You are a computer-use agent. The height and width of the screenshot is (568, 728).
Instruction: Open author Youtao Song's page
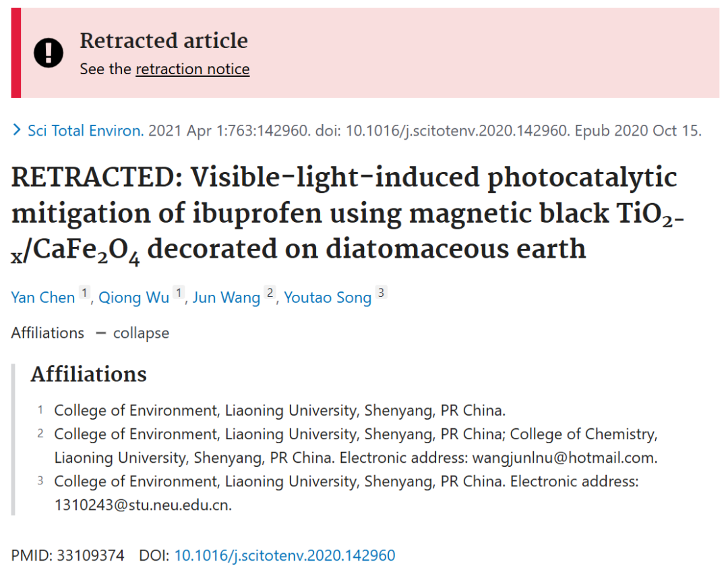[x=328, y=297]
